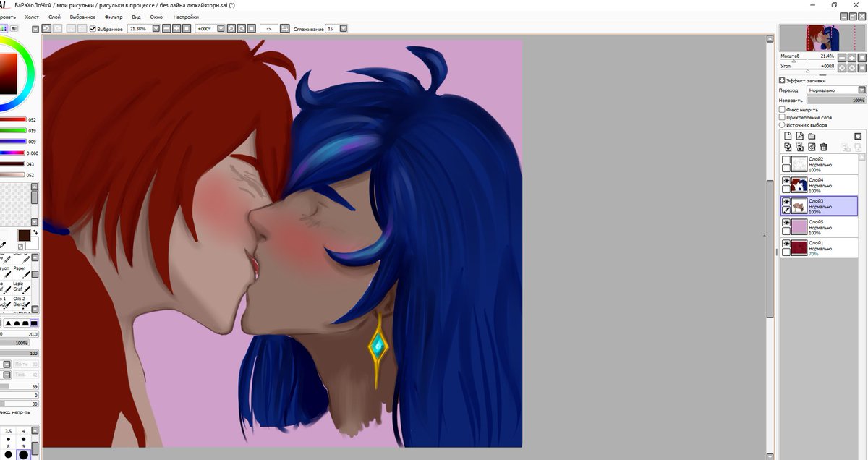Reset canvas rotation in the toolbar
The image size is (868, 460).
point(252,29)
